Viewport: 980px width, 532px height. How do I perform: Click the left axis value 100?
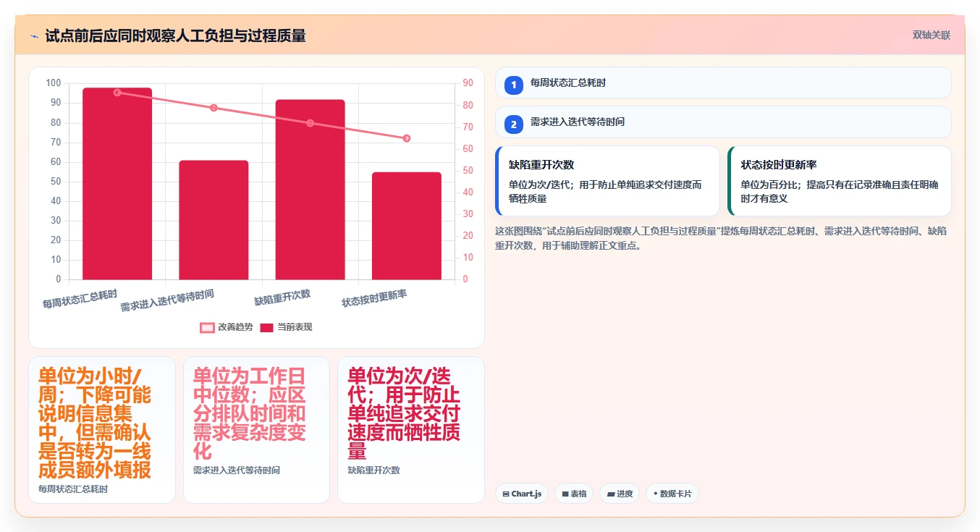tap(53, 83)
